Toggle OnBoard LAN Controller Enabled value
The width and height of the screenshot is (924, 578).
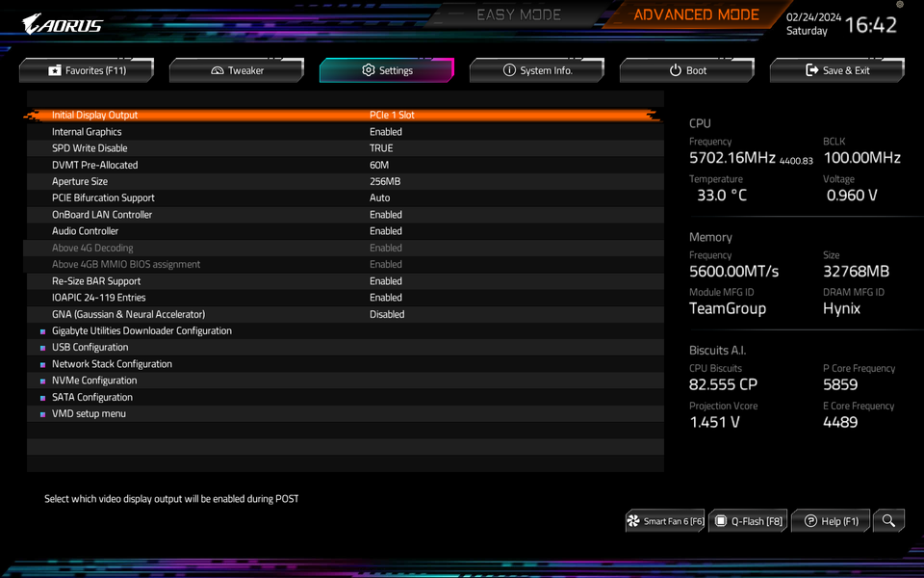[386, 215]
